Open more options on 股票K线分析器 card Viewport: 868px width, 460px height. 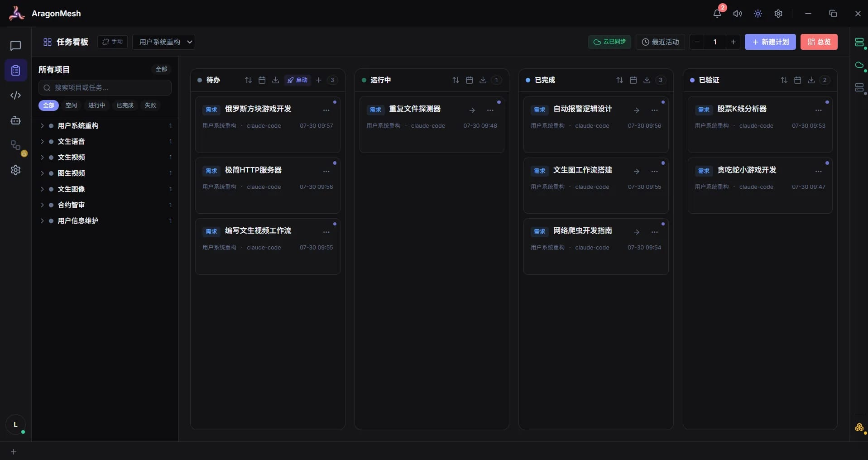pos(818,110)
